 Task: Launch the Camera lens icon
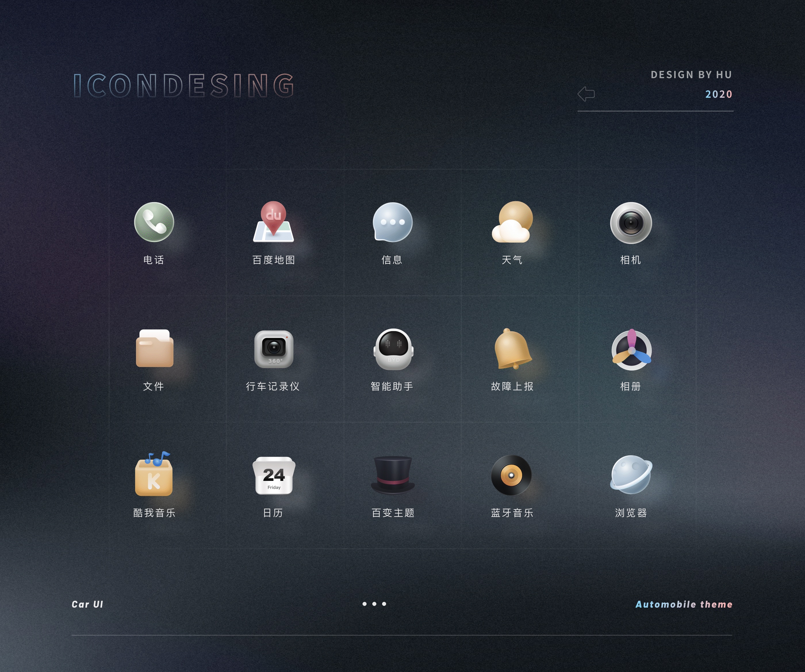(x=631, y=222)
